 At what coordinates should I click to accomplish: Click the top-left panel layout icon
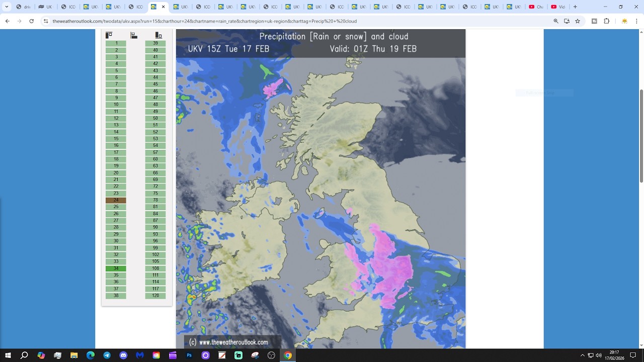[x=109, y=35]
